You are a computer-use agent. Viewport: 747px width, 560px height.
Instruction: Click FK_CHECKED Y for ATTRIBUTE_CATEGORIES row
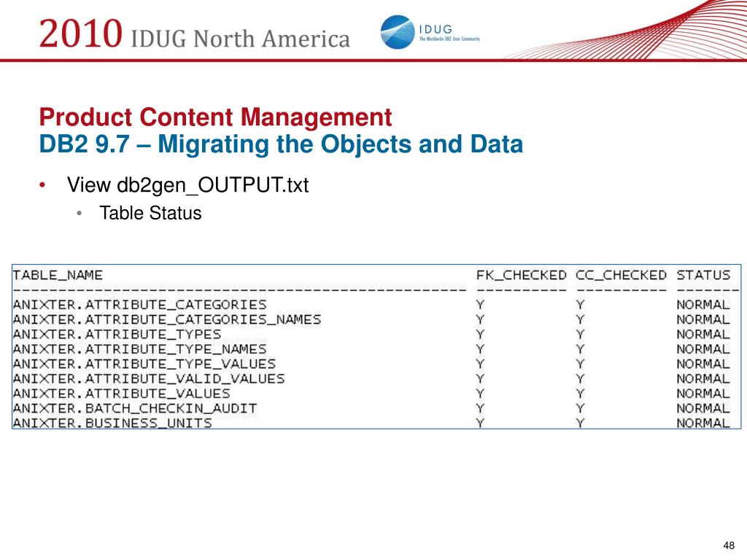(480, 305)
